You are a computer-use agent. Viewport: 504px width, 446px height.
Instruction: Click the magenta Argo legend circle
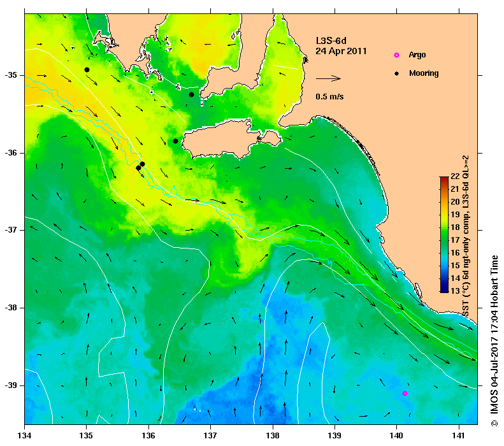pos(397,55)
